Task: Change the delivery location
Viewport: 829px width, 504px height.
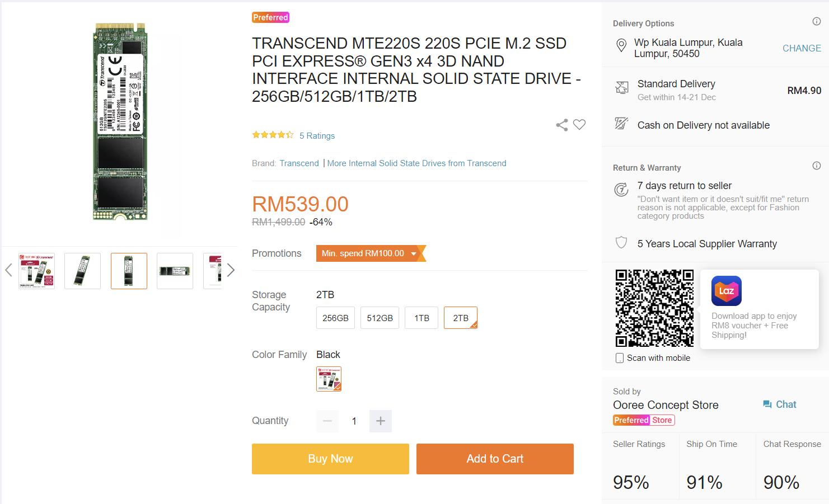Action: [x=802, y=48]
